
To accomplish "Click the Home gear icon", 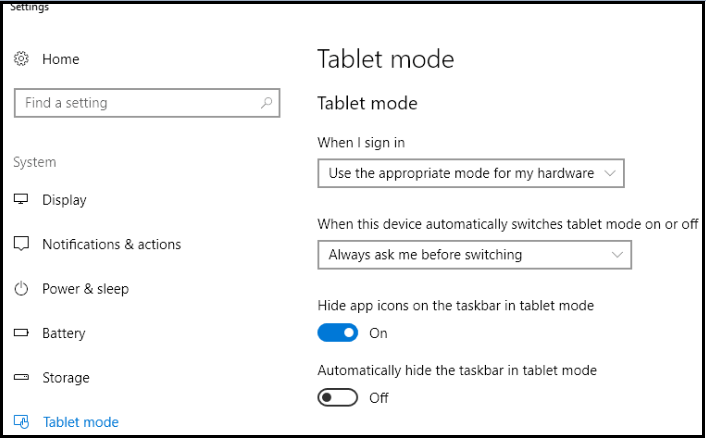I will (x=21, y=59).
